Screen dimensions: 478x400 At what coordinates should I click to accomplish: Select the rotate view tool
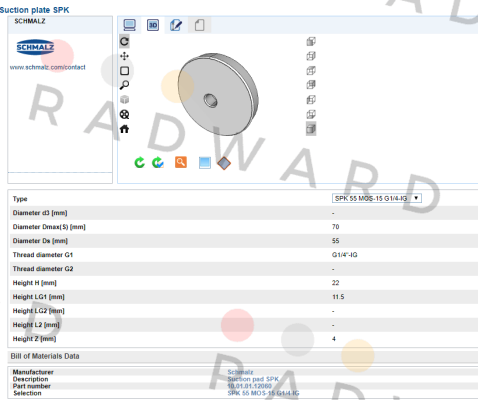[124, 41]
